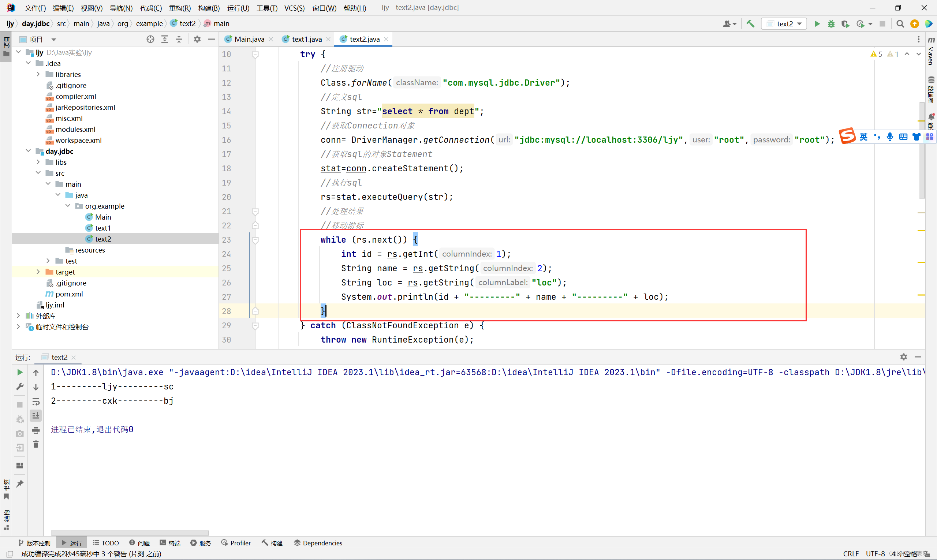The image size is (937, 560).
Task: Open run settings with the wrench icon
Action: pos(20,387)
